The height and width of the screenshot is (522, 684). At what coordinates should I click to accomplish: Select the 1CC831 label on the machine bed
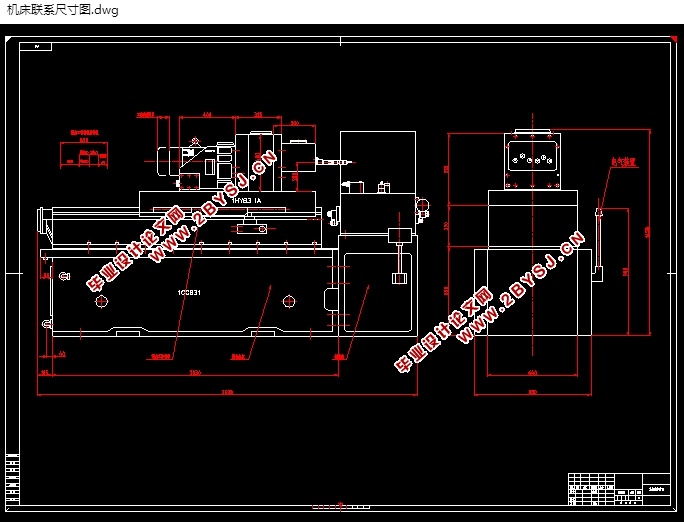coord(189,293)
